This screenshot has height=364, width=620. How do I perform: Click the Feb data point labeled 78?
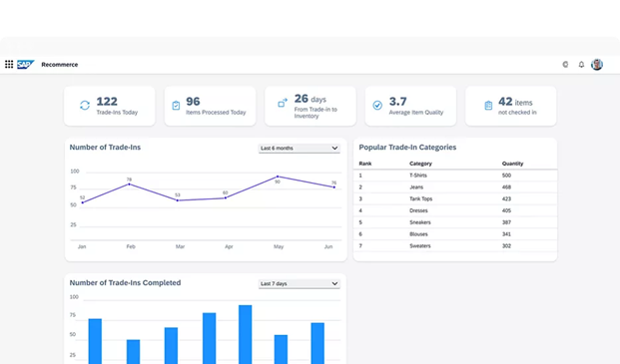[130, 183]
